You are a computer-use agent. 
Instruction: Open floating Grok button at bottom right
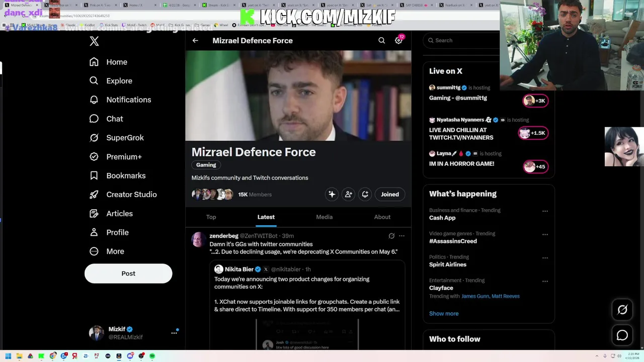[622, 310]
